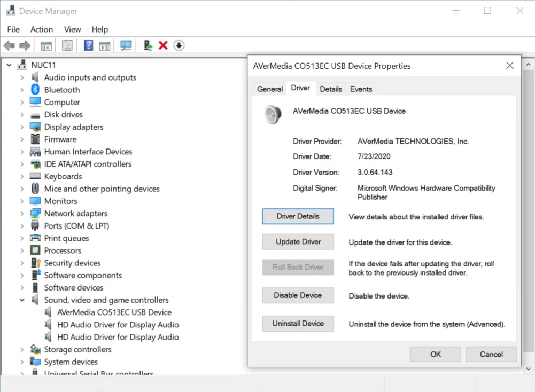Select the IDE ATA/ATAPI controllers icon
Image resolution: width=535 pixels, height=392 pixels.
[35, 164]
